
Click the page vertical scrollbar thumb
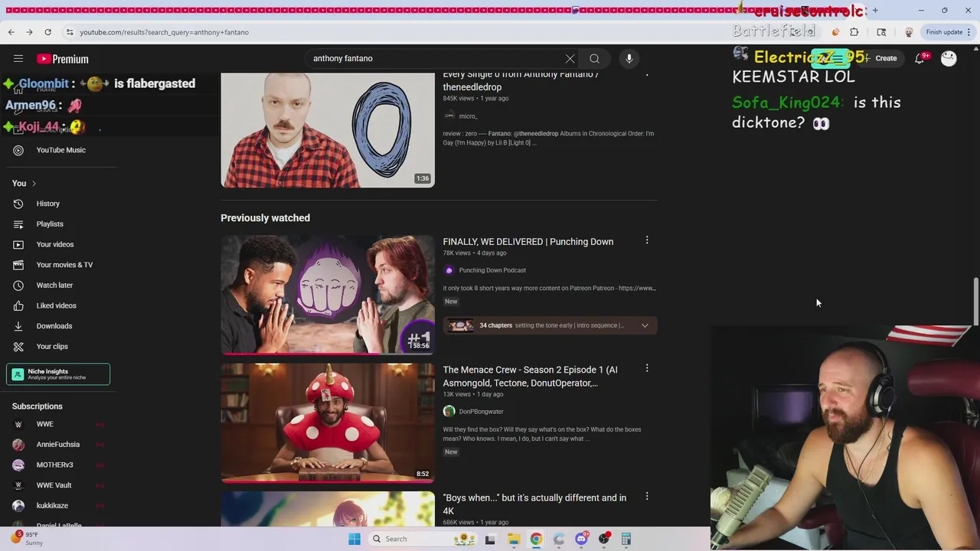point(975,302)
